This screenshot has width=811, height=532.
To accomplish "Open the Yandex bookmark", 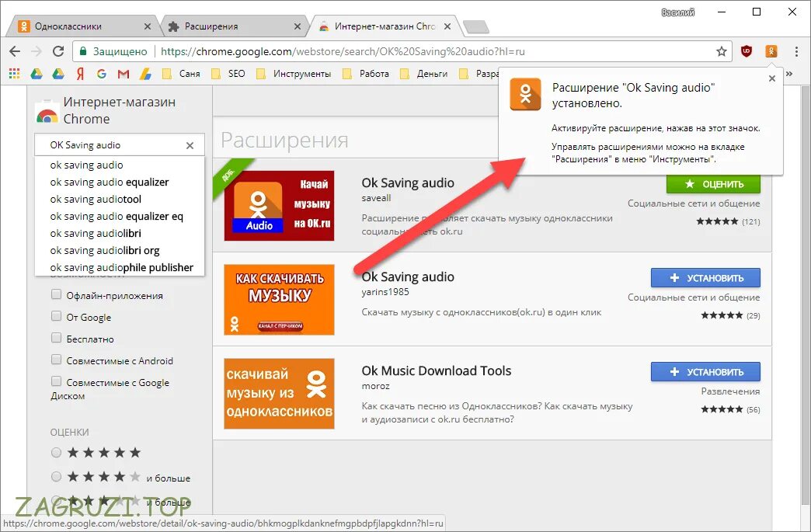I will coord(80,74).
